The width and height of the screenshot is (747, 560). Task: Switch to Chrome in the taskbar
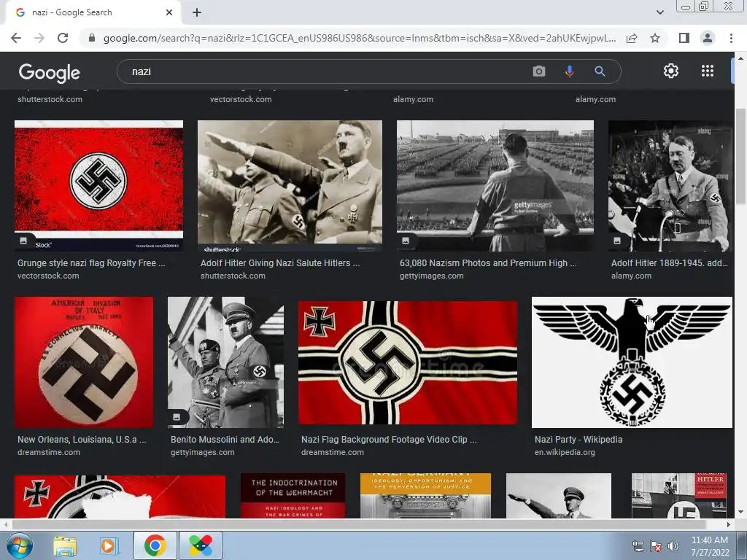155,545
